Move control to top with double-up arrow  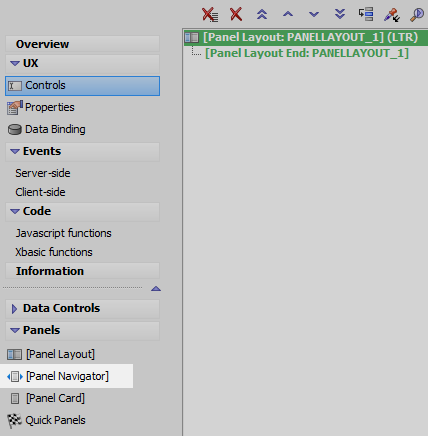coord(262,14)
